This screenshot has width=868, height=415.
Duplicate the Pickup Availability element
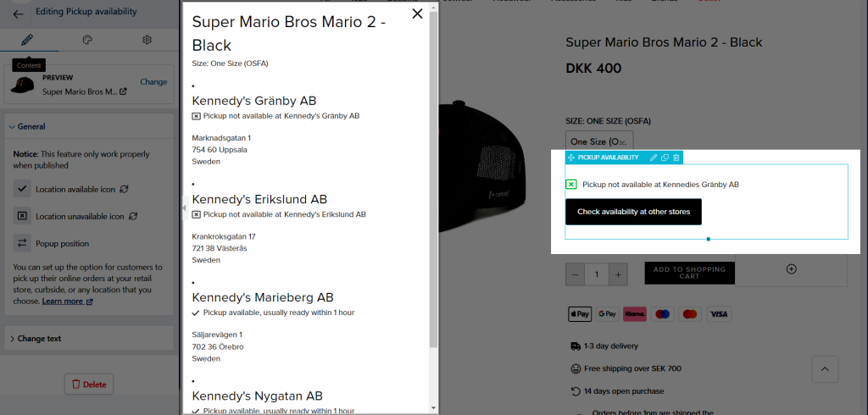tap(665, 158)
